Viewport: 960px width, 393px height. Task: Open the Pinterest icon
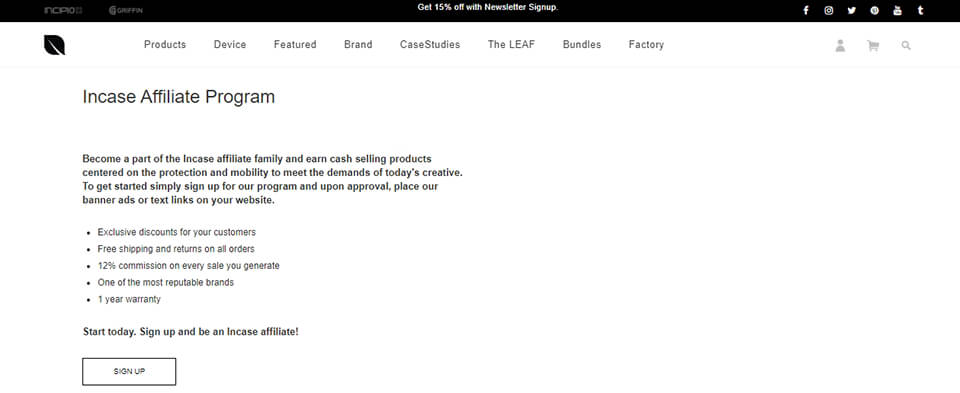874,10
